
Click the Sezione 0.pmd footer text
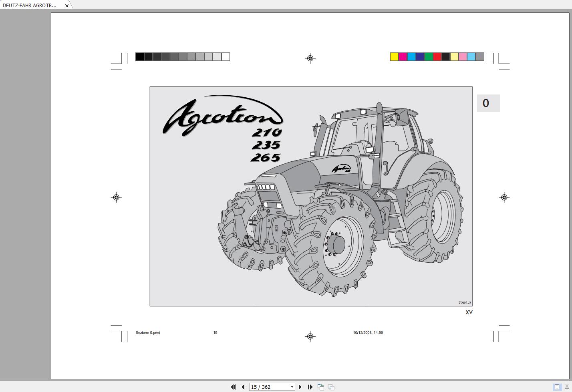148,333
